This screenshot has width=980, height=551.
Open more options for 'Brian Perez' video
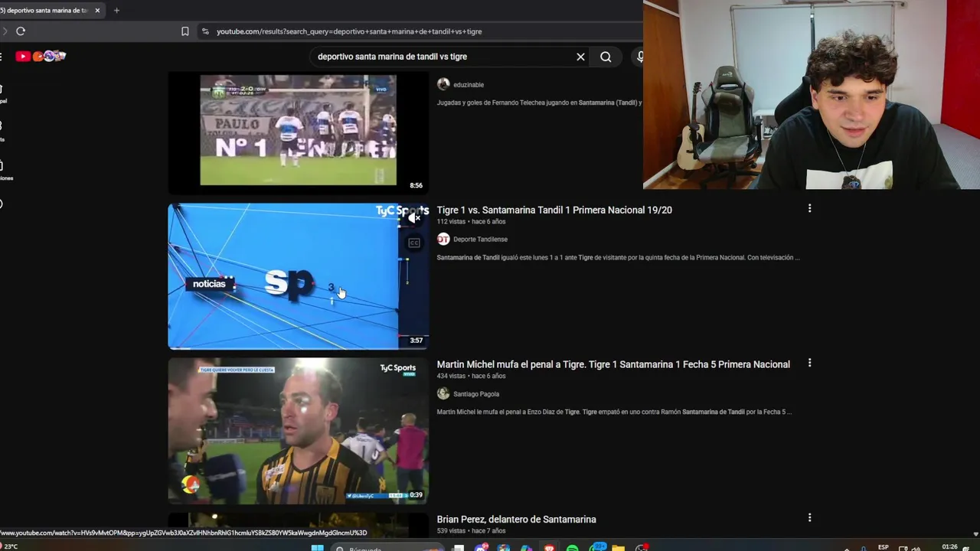click(x=809, y=517)
